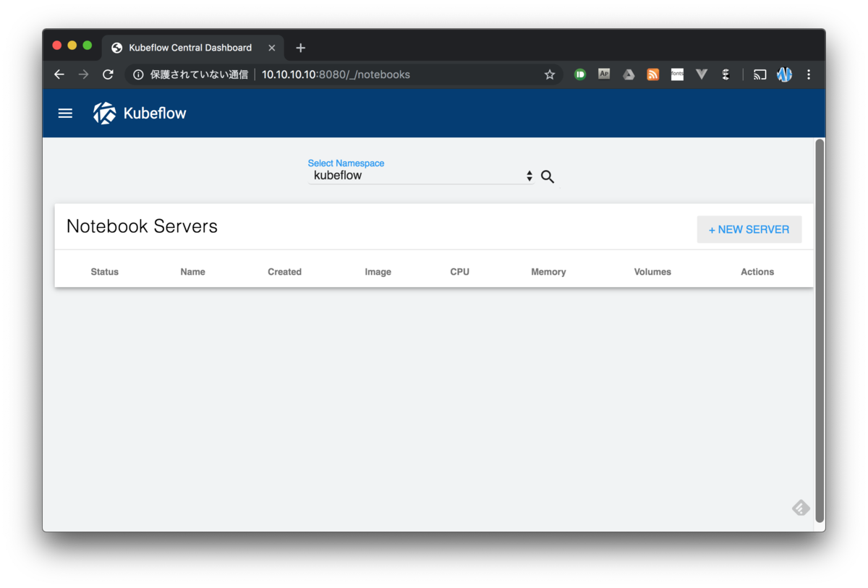This screenshot has width=868, height=588.
Task: Click the feedback icon at bottom right
Action: point(800,508)
